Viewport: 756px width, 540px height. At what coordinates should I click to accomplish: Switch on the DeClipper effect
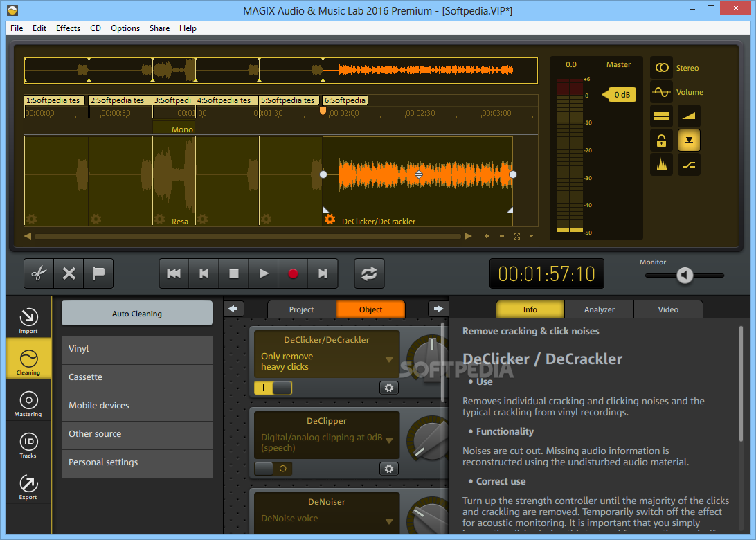click(273, 469)
